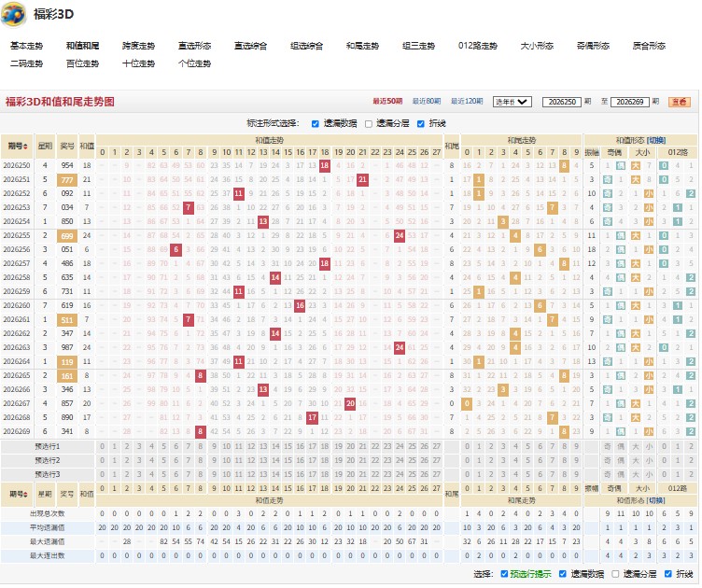The width and height of the screenshot is (702, 588).
Task: Go to 012路走势 page
Action: click(x=477, y=46)
